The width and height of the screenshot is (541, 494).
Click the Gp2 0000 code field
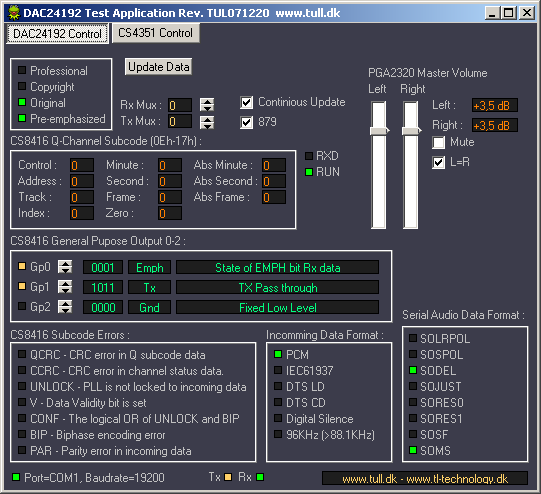pos(103,307)
